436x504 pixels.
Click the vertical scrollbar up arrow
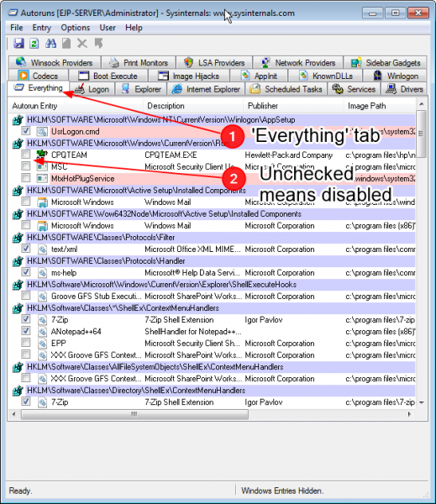pos(422,104)
